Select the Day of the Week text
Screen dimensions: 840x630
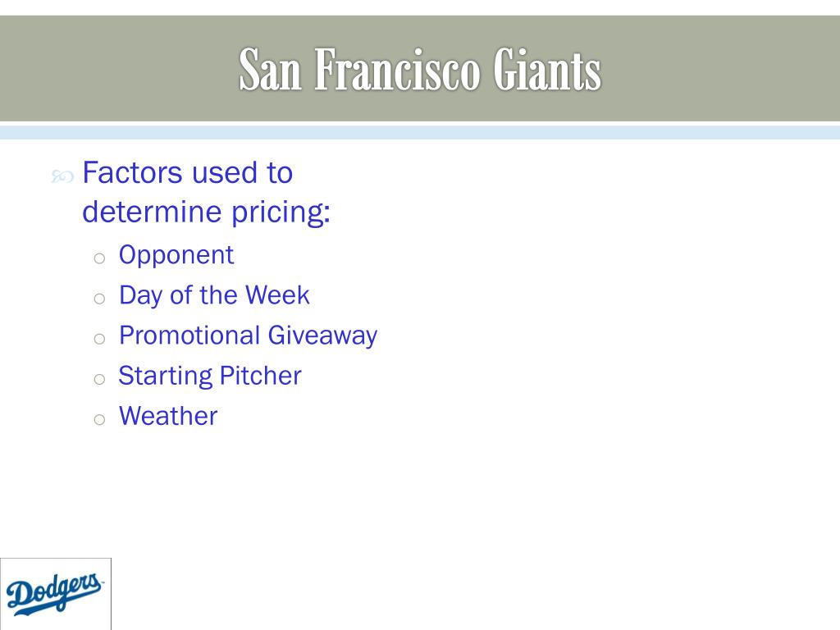[x=214, y=295]
